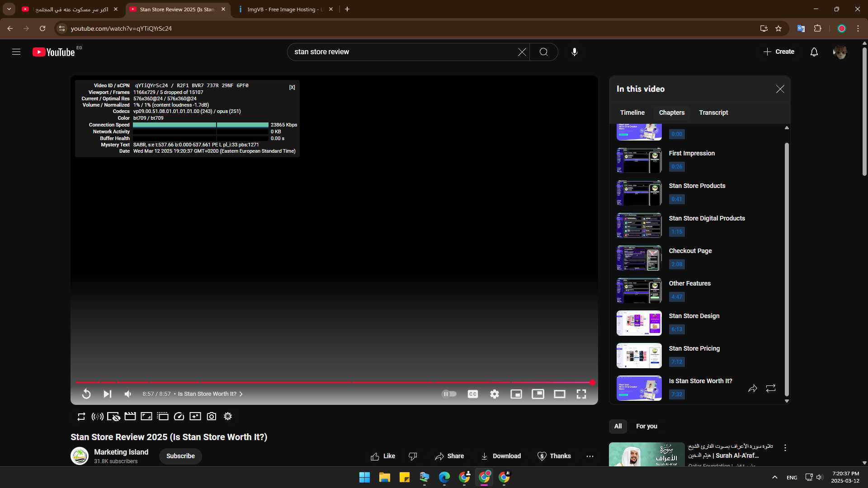
Task: Click the Share button
Action: (449, 456)
